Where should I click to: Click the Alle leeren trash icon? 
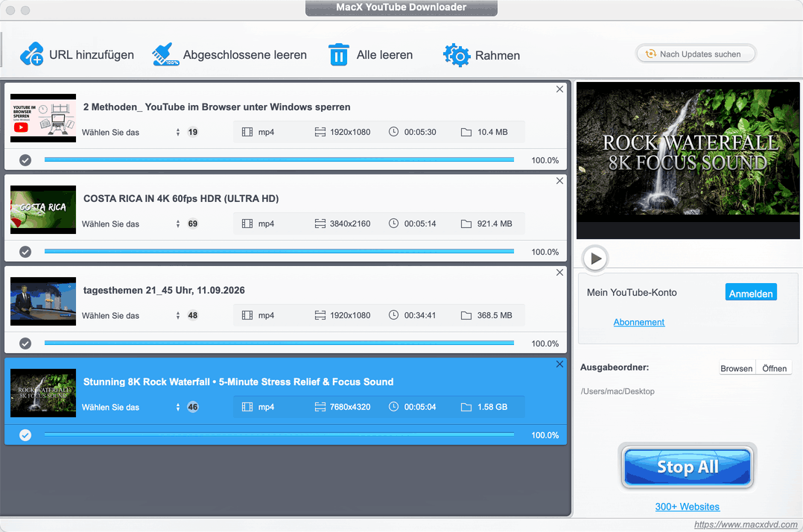(338, 54)
